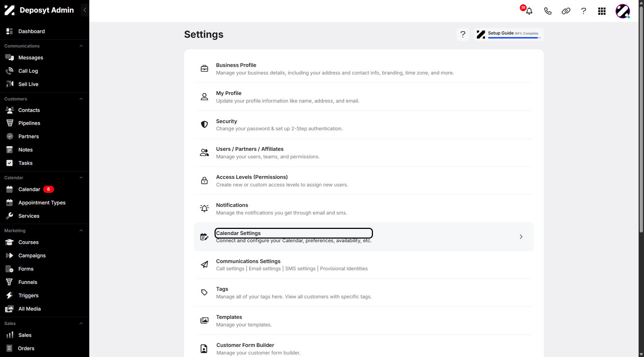
Task: Click the page vertical scrollbar
Action: tap(641, 119)
